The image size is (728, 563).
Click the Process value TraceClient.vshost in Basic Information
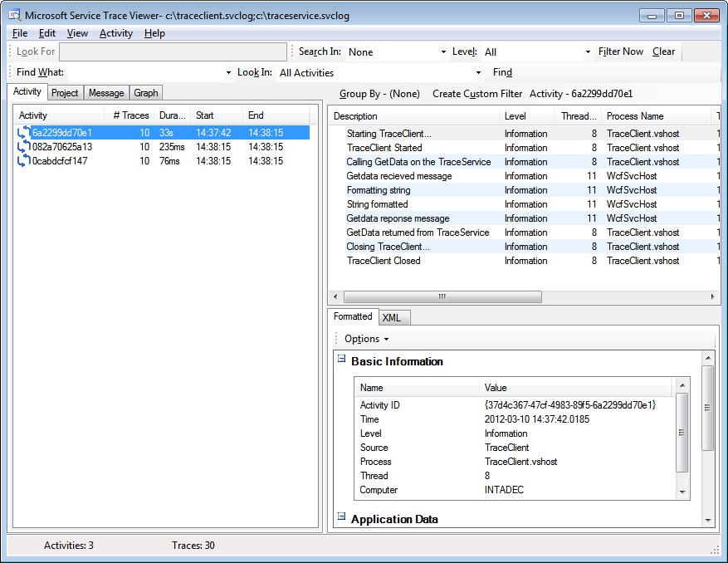click(x=520, y=462)
